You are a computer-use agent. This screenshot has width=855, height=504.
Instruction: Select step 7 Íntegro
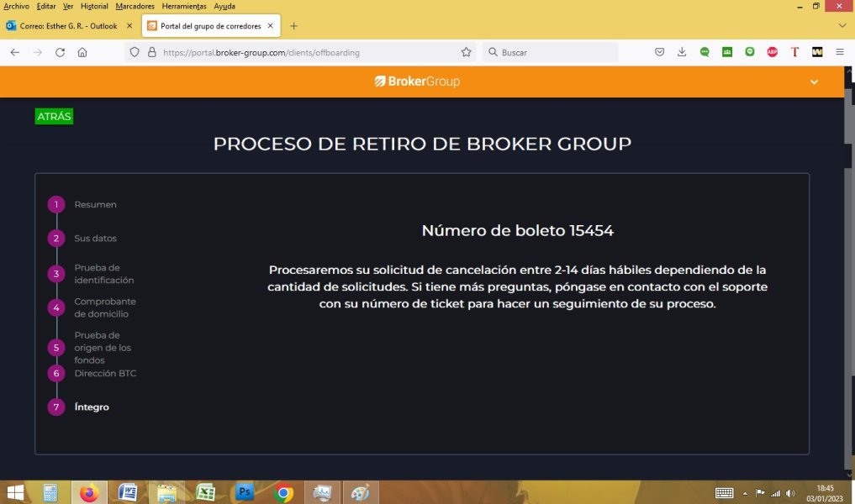pos(78,407)
